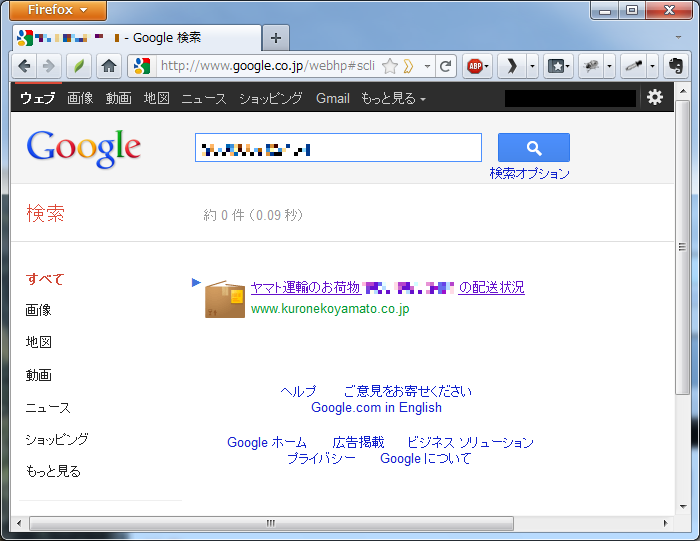This screenshot has height=541, width=700.
Task: Select 地図 in the left sidebar
Action: point(38,342)
